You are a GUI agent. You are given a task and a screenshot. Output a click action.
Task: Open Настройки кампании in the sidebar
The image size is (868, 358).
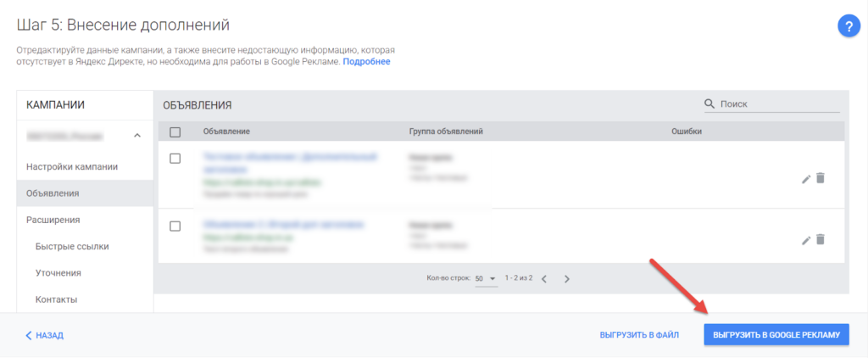(x=84, y=166)
